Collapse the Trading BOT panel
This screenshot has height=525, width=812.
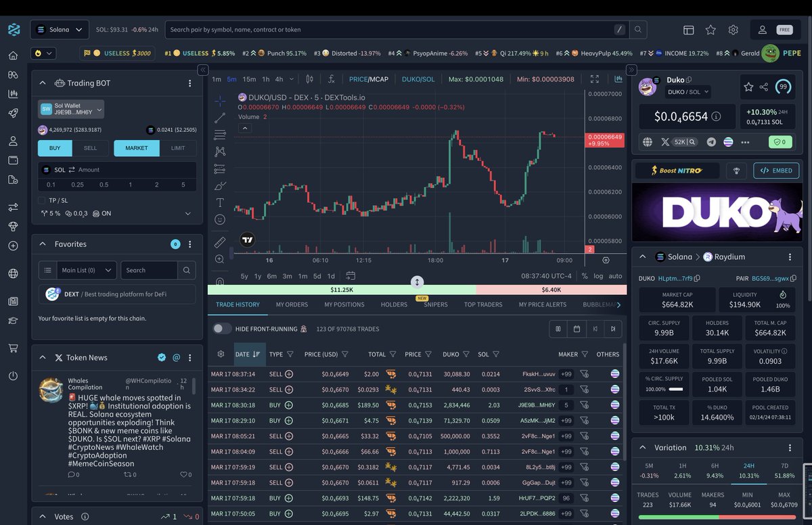[x=43, y=83]
